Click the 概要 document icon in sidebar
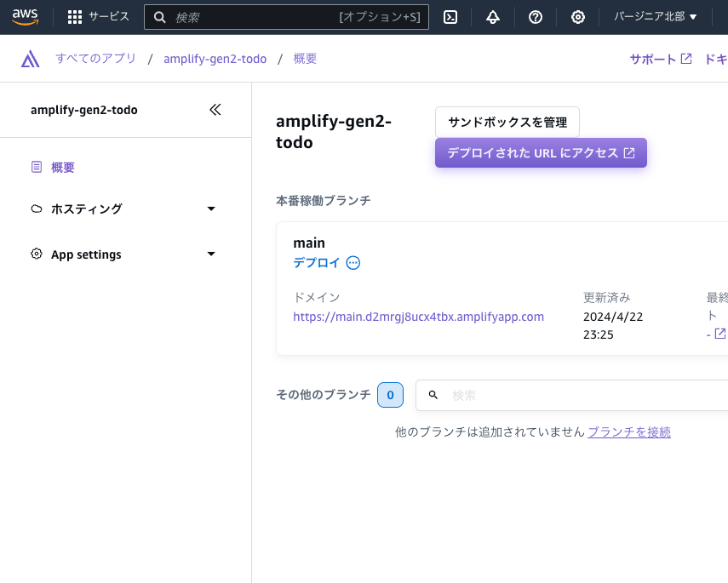 [x=37, y=167]
